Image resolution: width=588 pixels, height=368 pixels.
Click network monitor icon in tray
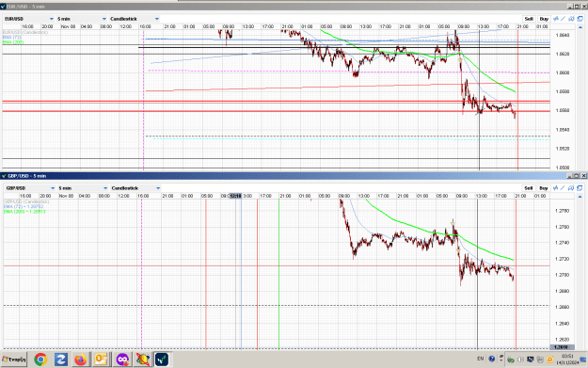531,360
